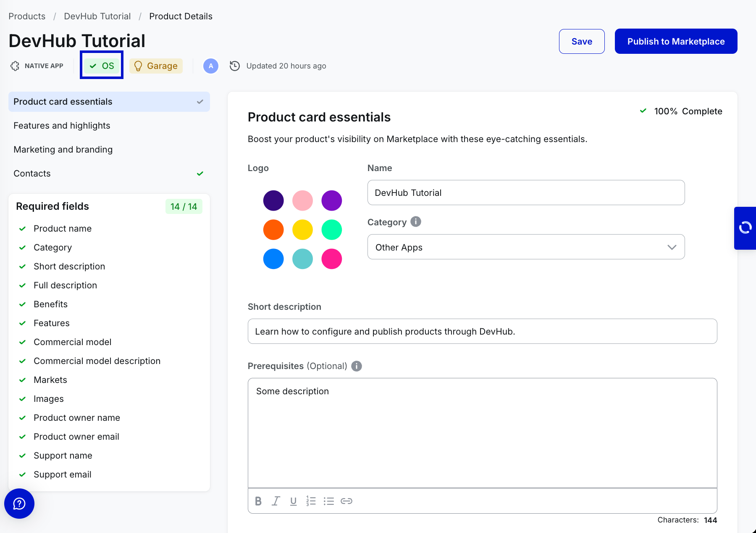
Task: Click the Save button
Action: click(582, 42)
